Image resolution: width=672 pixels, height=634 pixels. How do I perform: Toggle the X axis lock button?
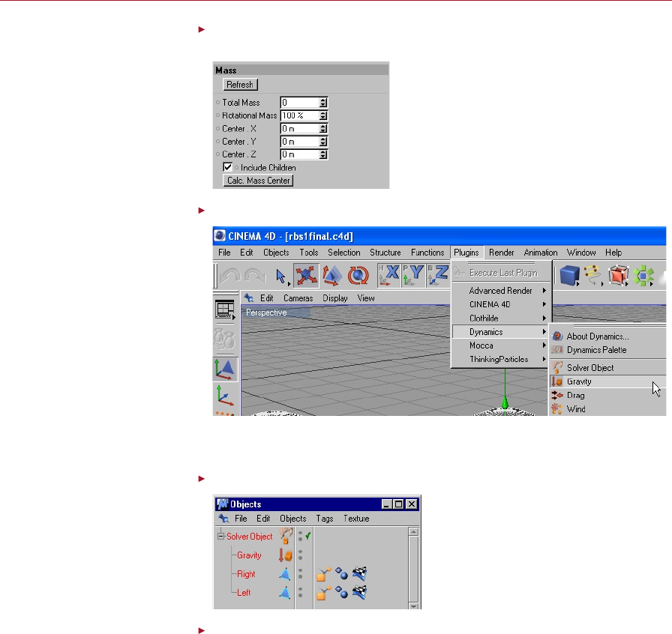(388, 276)
